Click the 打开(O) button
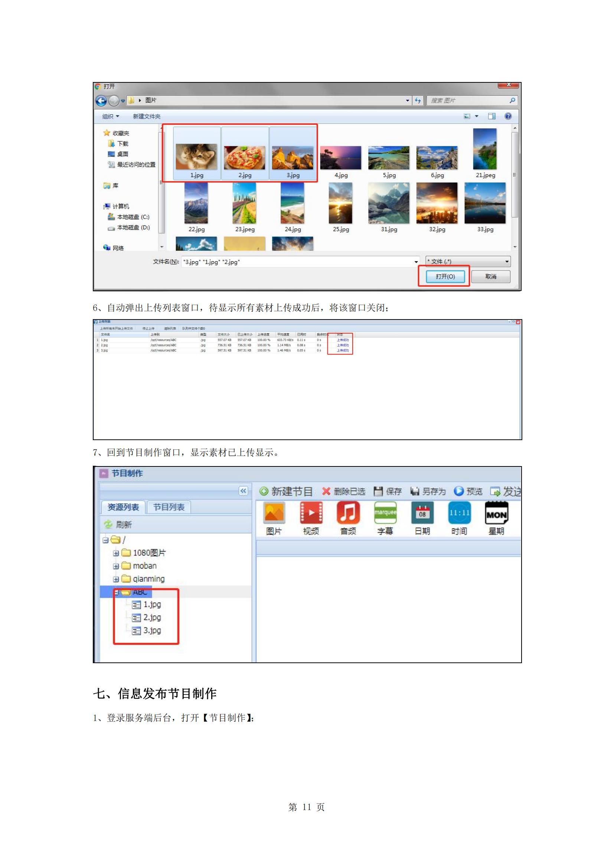 point(445,277)
